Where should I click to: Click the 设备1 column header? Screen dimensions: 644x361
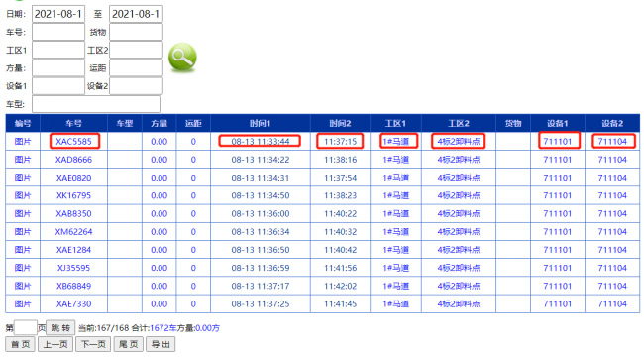click(558, 123)
